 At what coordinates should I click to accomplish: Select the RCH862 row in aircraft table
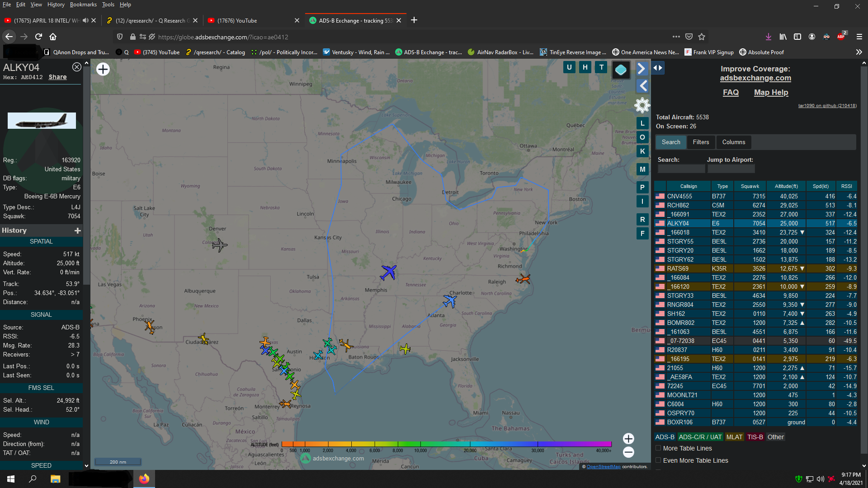click(x=755, y=205)
